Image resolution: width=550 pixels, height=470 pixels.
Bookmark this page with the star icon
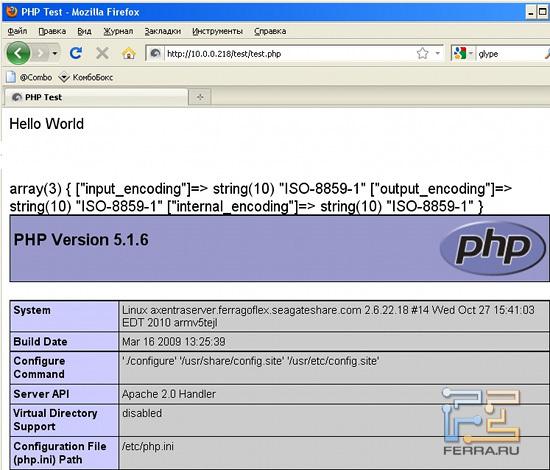point(423,54)
